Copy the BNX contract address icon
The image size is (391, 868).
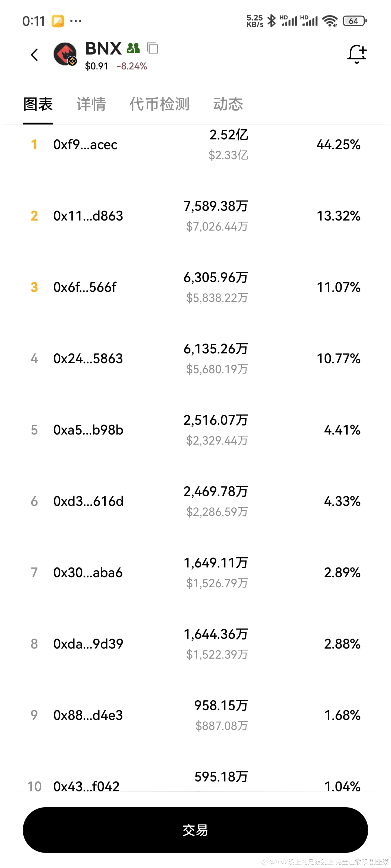(x=153, y=48)
